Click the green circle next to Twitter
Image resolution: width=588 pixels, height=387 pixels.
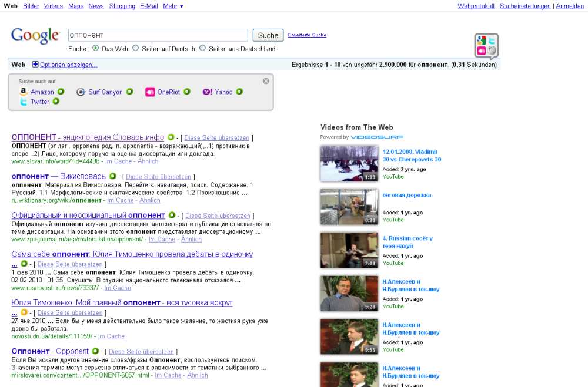pyautogui.click(x=56, y=101)
